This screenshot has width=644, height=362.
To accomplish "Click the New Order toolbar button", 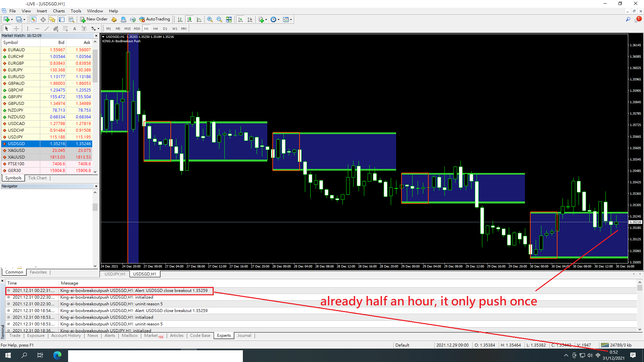I will click(x=94, y=19).
